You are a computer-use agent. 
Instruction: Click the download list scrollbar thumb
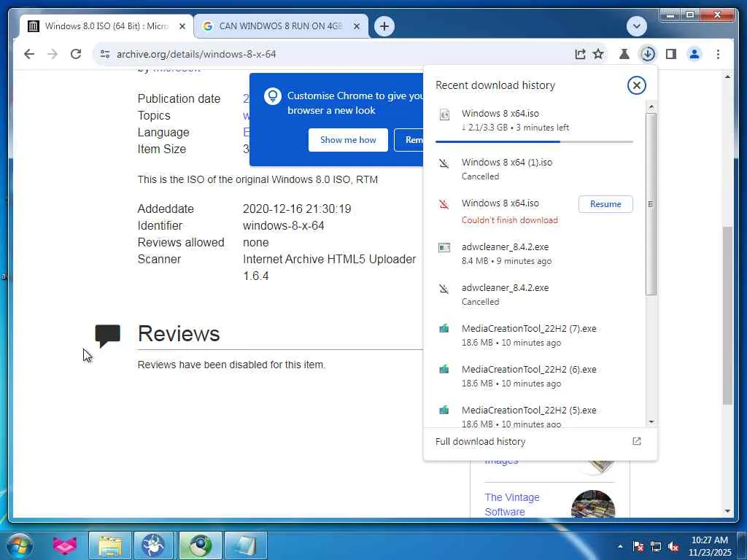[x=651, y=204]
